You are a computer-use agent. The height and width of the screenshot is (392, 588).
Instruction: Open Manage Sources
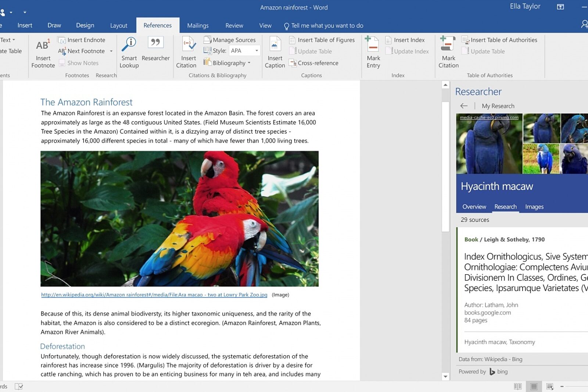230,40
